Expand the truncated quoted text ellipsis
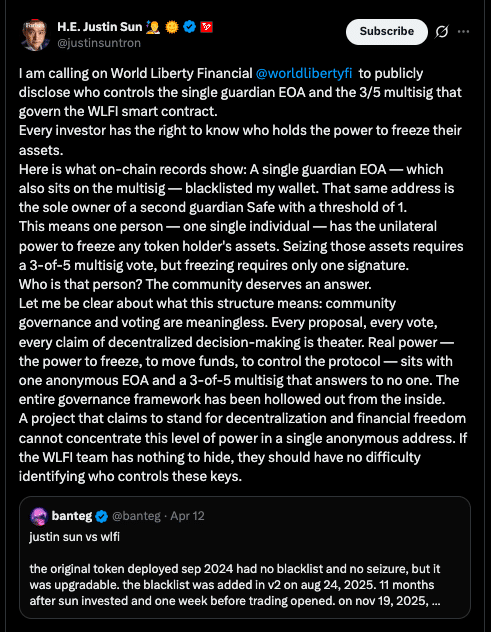The width and height of the screenshot is (491, 632). [435, 601]
